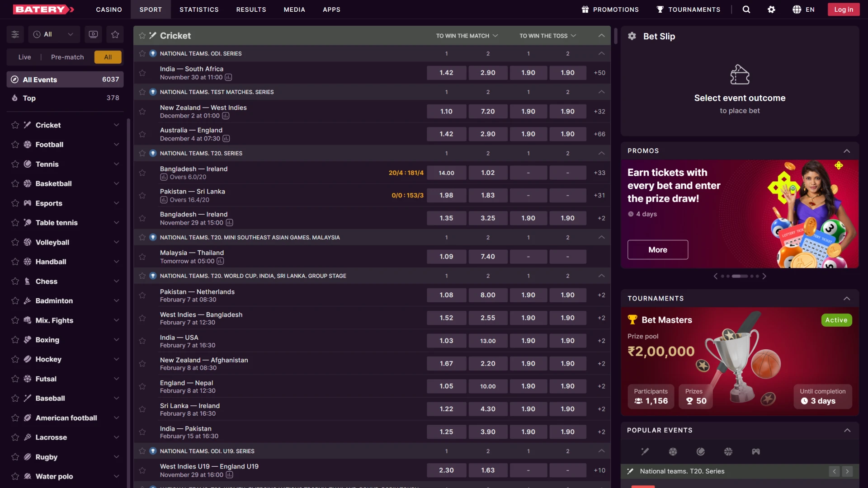
Task: Select the Cricket sport icon in the sidebar
Action: [x=28, y=125]
